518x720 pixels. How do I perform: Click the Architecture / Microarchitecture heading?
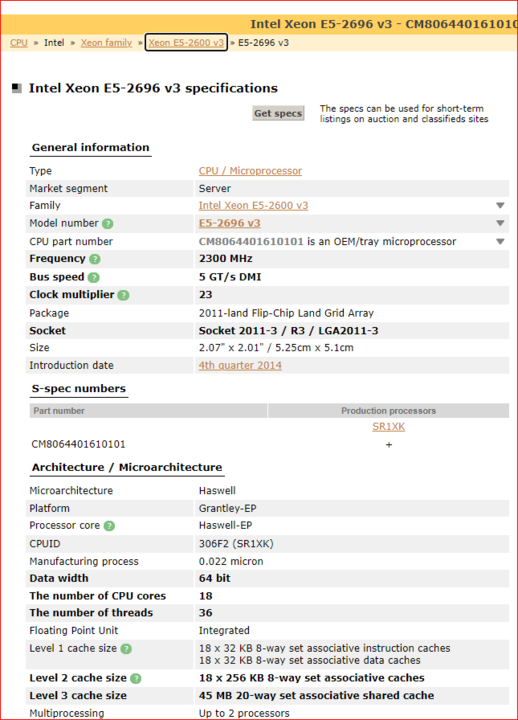(127, 467)
